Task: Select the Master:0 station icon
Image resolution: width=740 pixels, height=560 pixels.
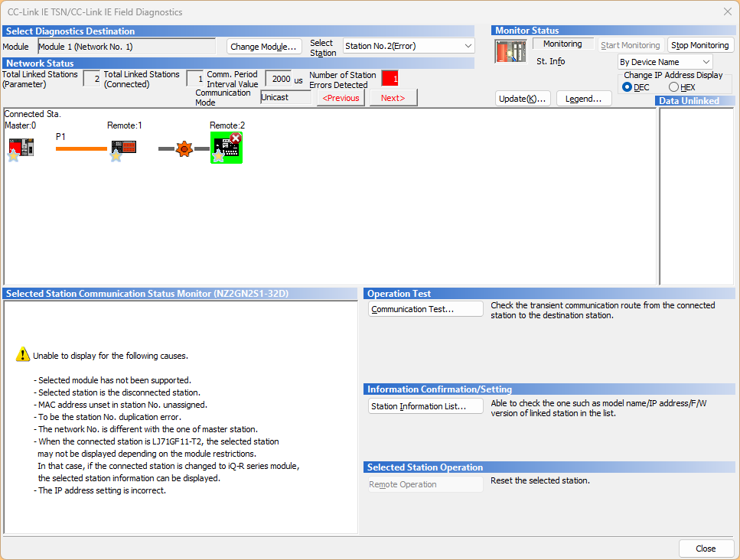Action: pyautogui.click(x=21, y=148)
